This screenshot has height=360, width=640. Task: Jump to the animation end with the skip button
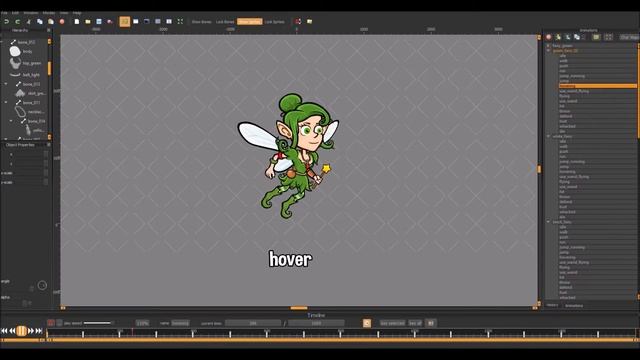point(39,331)
